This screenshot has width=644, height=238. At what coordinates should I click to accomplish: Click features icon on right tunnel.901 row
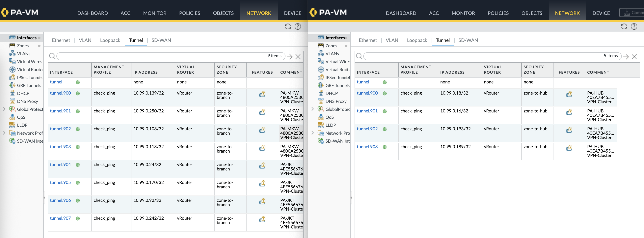coord(569,112)
